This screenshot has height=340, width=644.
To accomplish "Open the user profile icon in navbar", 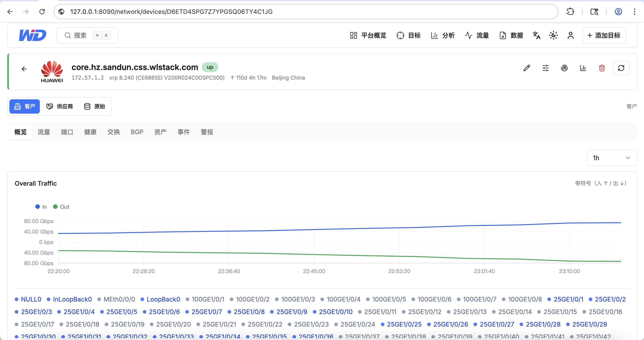I will point(571,36).
